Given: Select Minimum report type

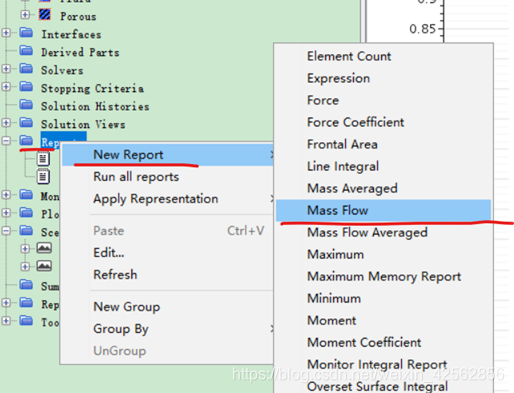Looking at the screenshot, I should 383,298.
